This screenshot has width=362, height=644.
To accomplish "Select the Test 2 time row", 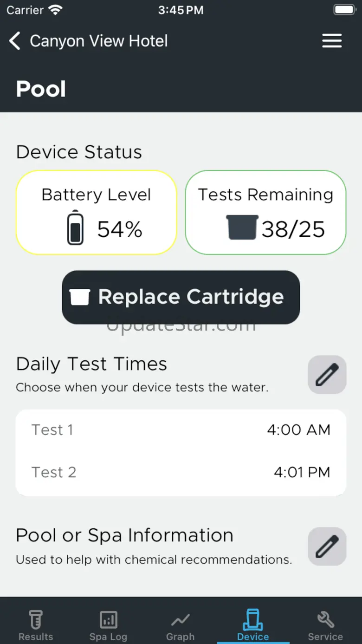I will pos(181,473).
